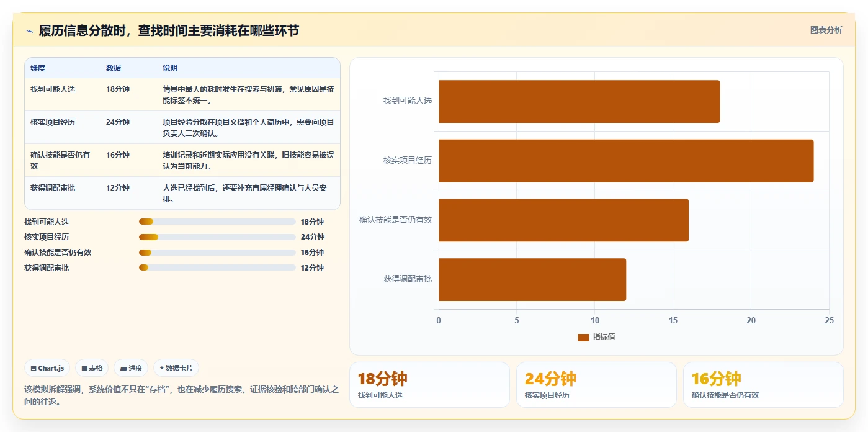Screen dimensions: 868x432
Task: Select the 表格 chip
Action: click(92, 368)
